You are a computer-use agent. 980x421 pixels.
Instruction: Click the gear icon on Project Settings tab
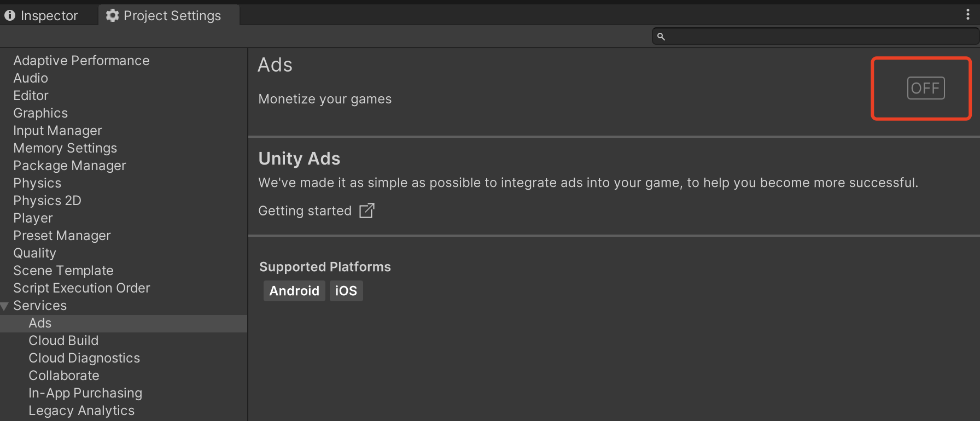pyautogui.click(x=112, y=15)
